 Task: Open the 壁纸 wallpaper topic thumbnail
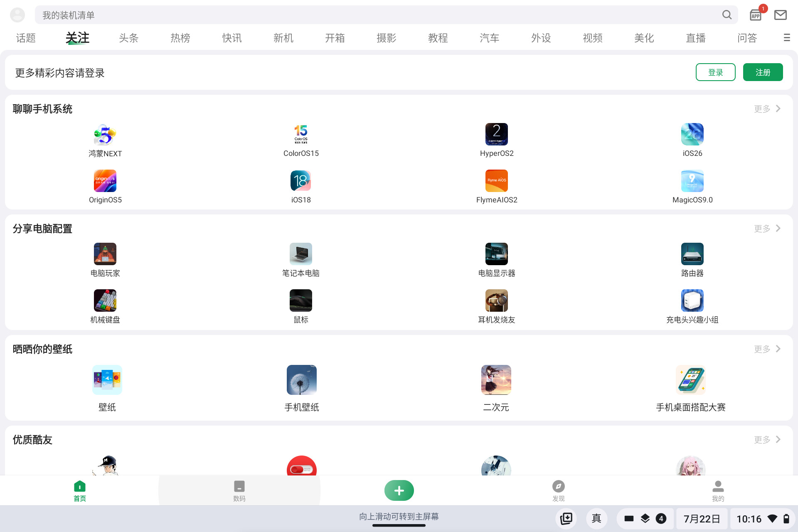pyautogui.click(x=107, y=380)
